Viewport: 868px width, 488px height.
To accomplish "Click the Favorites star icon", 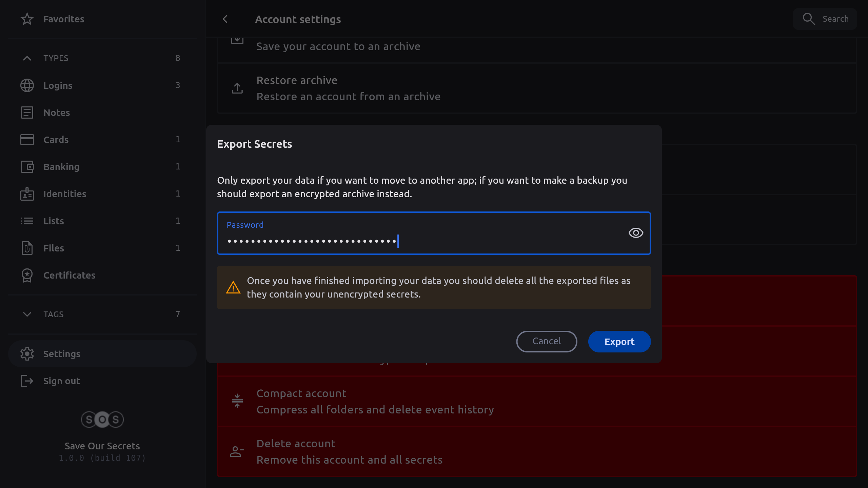I will (x=27, y=19).
